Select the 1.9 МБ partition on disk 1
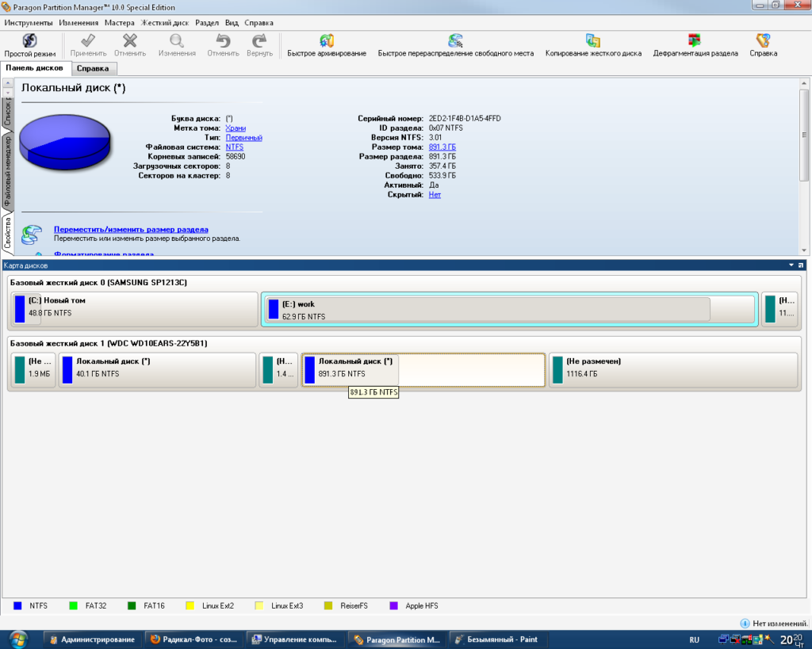Viewport: 812px width, 649px height. [x=33, y=370]
